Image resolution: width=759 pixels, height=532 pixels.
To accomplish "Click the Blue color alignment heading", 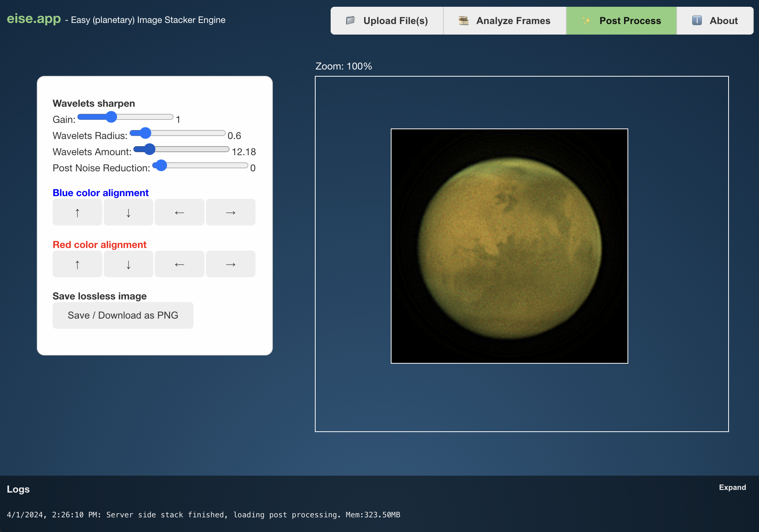I will pyautogui.click(x=101, y=193).
